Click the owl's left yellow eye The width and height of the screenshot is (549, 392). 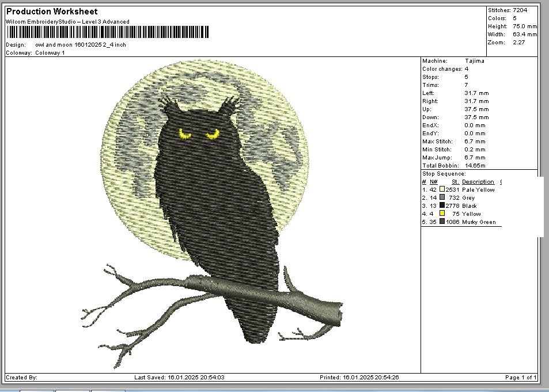pos(185,135)
